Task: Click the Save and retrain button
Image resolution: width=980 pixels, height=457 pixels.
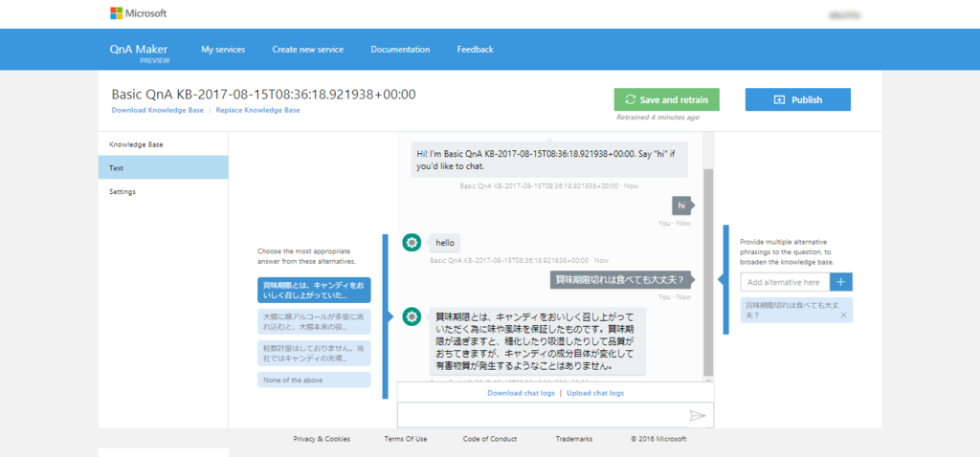Action: (x=667, y=99)
